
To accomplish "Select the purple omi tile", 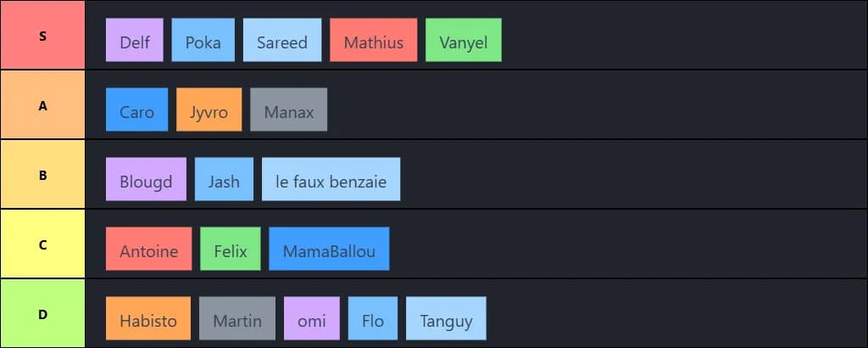I will point(312,318).
